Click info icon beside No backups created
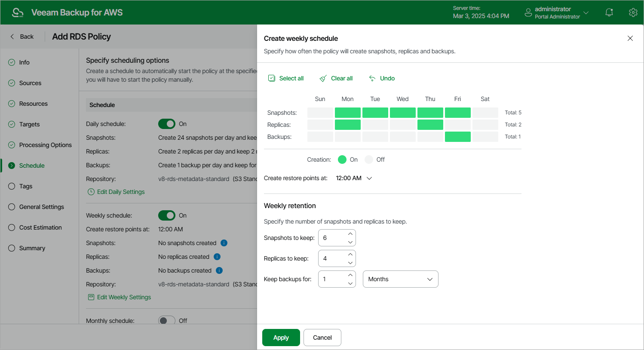The width and height of the screenshot is (644, 350). (219, 270)
